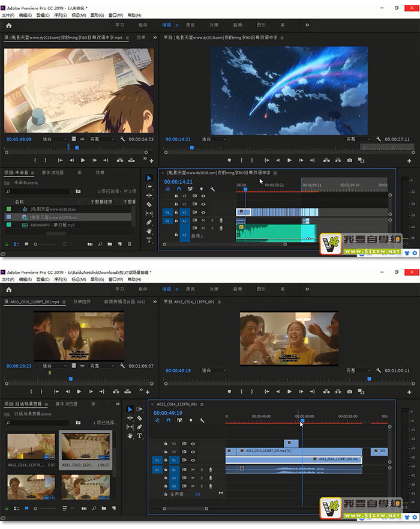The width and height of the screenshot is (420, 529).
Task: Select the Slip tool in the 未命名 window
Action: [x=149, y=213]
